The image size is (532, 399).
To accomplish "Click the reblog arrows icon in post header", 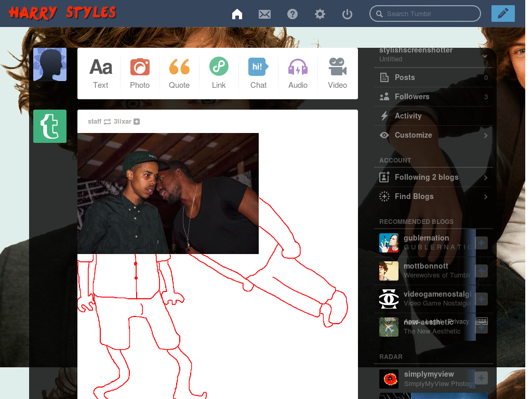I will pyautogui.click(x=107, y=122).
